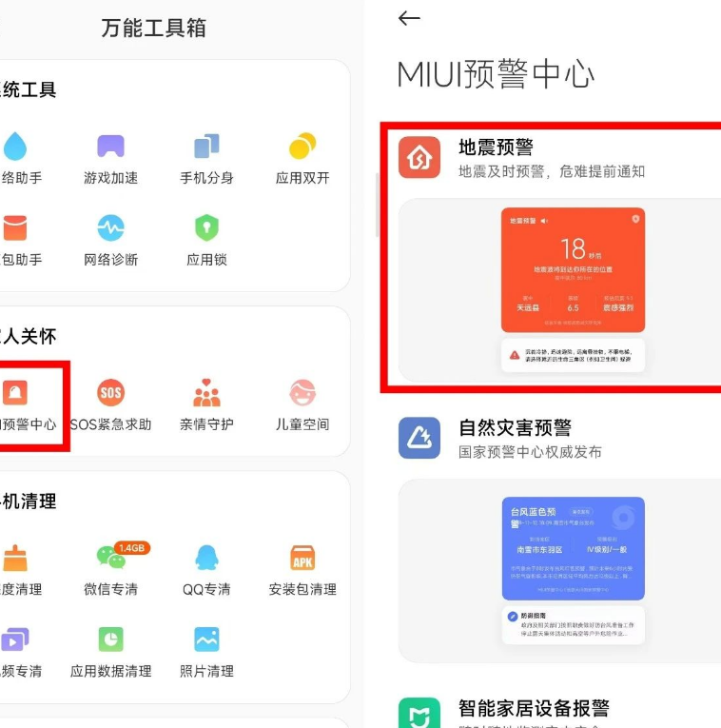Image resolution: width=721 pixels, height=728 pixels.
Task: Open the 包助手 red envelope assistant icon
Action: coord(15,228)
